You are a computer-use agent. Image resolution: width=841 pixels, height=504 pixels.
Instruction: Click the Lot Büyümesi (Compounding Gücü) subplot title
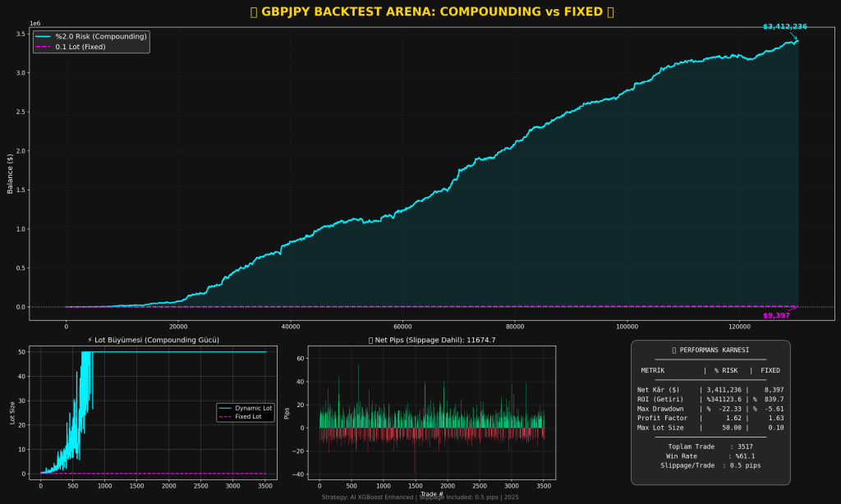(x=153, y=340)
